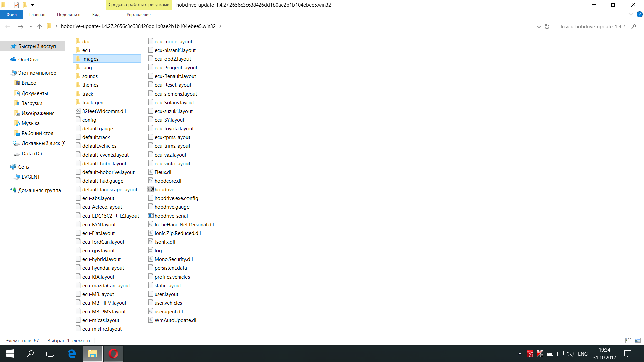Open the volume control in system tray

point(570,354)
